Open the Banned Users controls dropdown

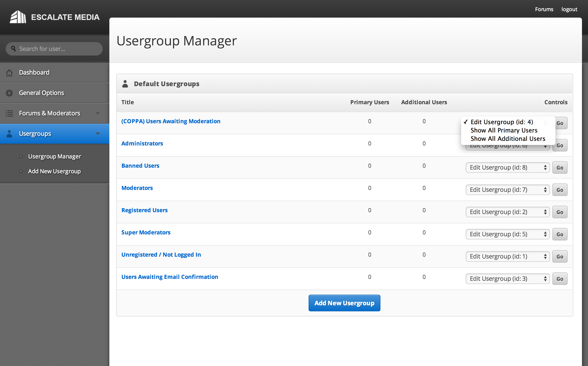click(x=507, y=167)
